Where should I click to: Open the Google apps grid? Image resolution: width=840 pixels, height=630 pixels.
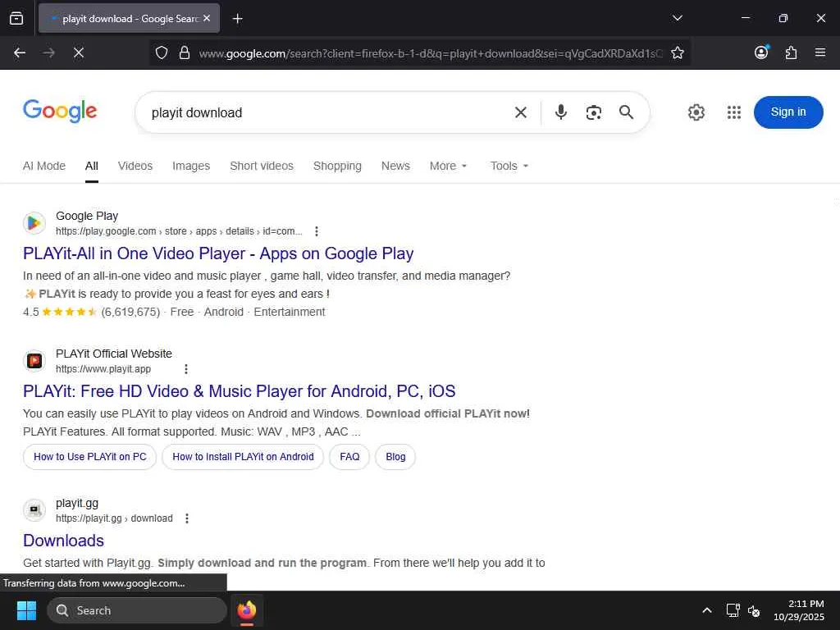pyautogui.click(x=734, y=112)
